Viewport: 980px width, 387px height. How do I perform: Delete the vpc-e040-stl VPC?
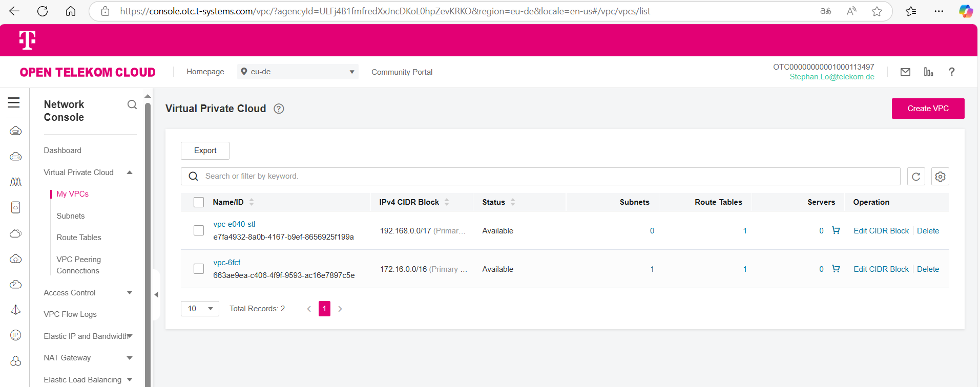pos(928,231)
